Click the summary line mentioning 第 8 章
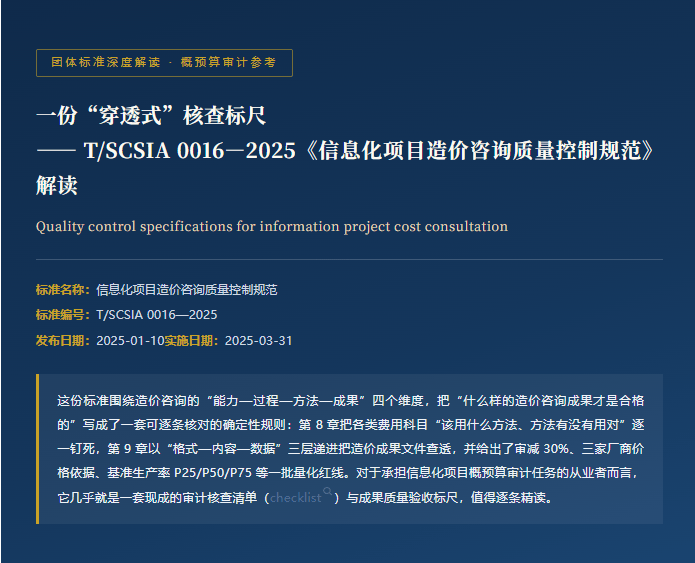 [351, 425]
